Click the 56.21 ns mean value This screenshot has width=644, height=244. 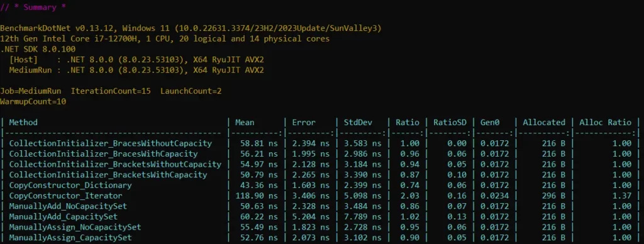click(x=258, y=154)
